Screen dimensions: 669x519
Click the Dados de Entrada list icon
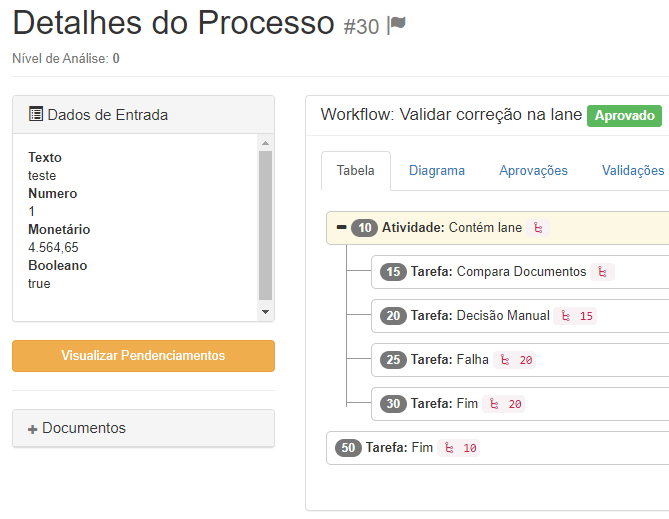[35, 115]
